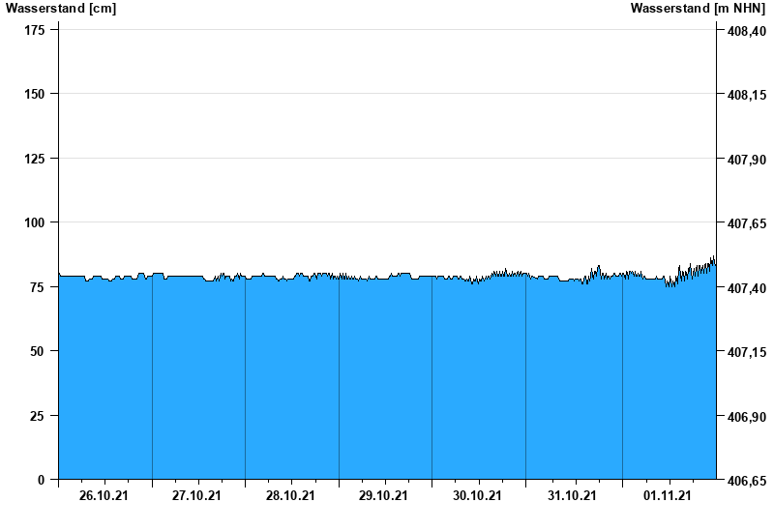Select the 27.10.21 date on the time axis
Image resolution: width=774 pixels, height=532 pixels.
click(x=197, y=496)
